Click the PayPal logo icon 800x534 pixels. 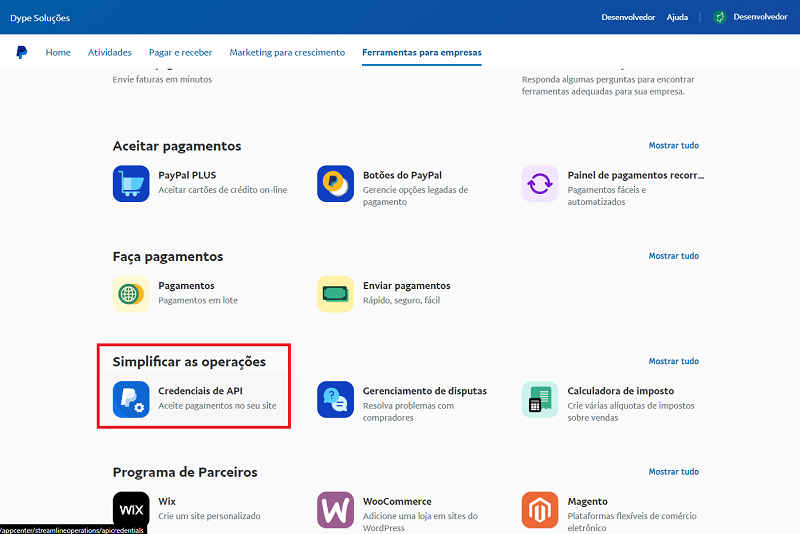(21, 52)
